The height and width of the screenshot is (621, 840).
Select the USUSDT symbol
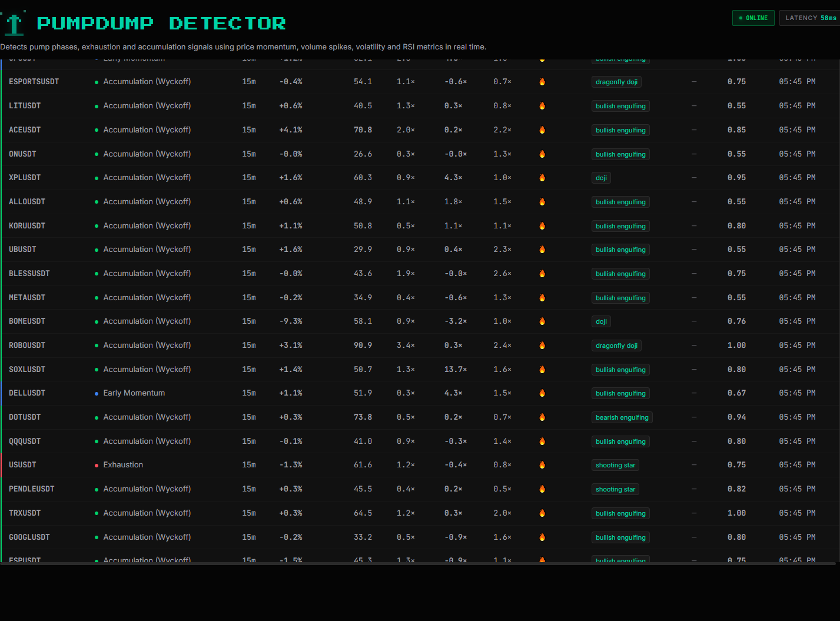22,465
